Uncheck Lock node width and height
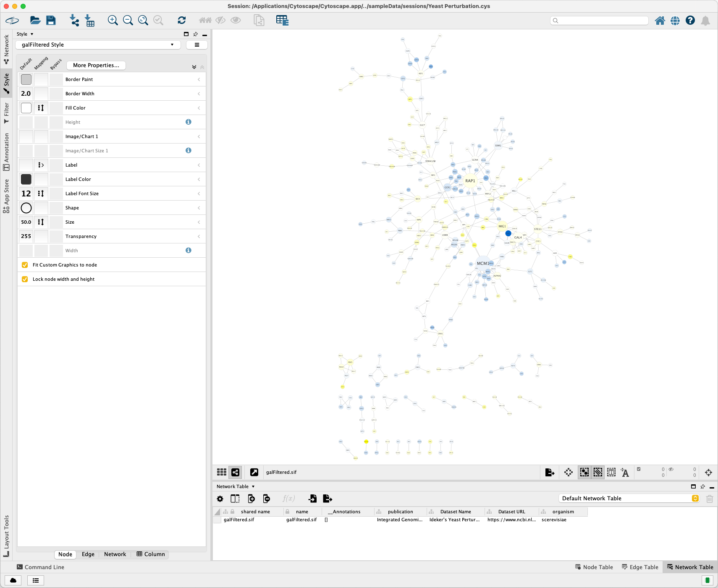Screen dimensions: 718x588 tap(25, 279)
